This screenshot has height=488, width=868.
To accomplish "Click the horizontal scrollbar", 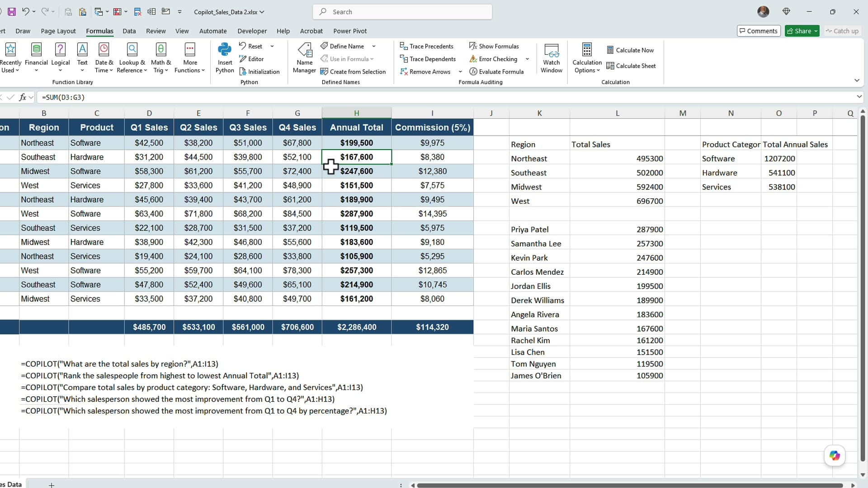I will coord(629,485).
